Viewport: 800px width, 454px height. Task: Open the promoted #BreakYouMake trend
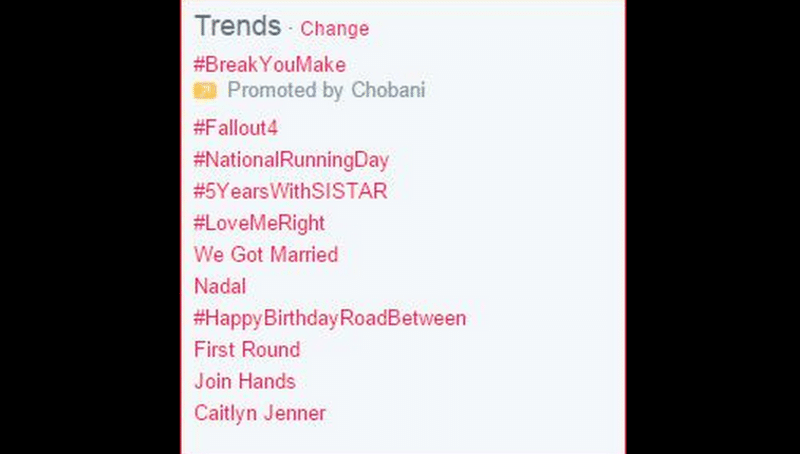[270, 65]
